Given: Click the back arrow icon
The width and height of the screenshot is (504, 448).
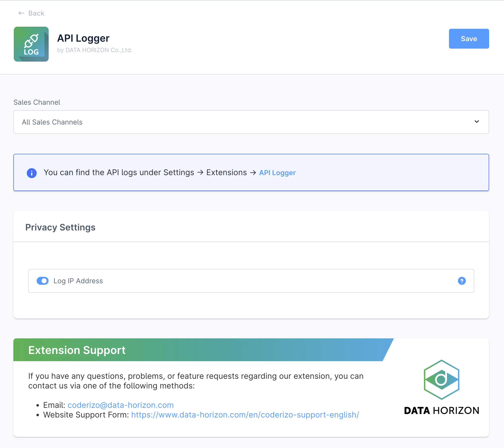Looking at the screenshot, I should point(21,13).
